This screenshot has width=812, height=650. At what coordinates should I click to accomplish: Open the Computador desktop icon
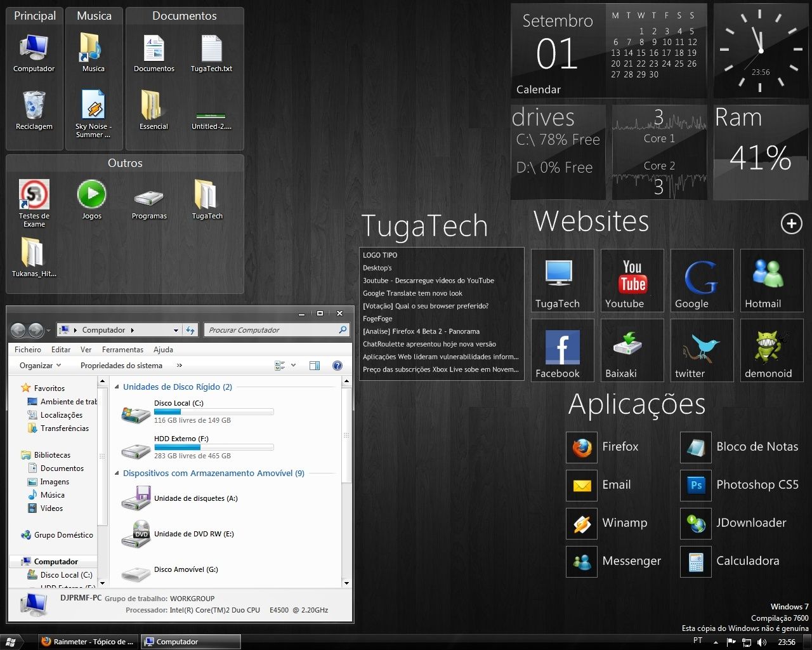(34, 53)
